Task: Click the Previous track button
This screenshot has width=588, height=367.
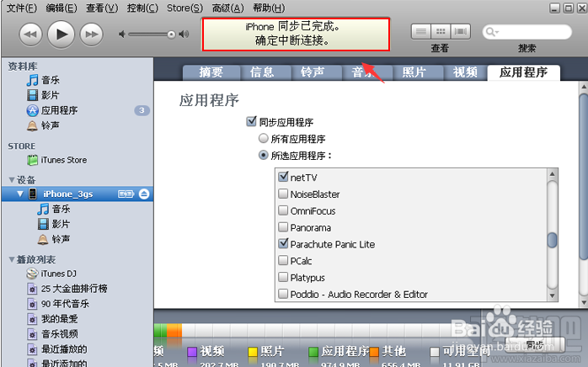Action: pyautogui.click(x=30, y=35)
